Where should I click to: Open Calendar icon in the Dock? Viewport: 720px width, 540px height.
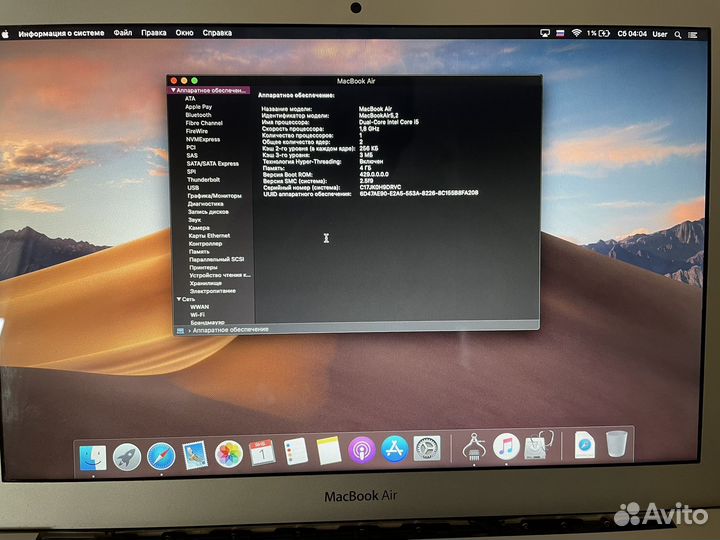pyautogui.click(x=262, y=453)
